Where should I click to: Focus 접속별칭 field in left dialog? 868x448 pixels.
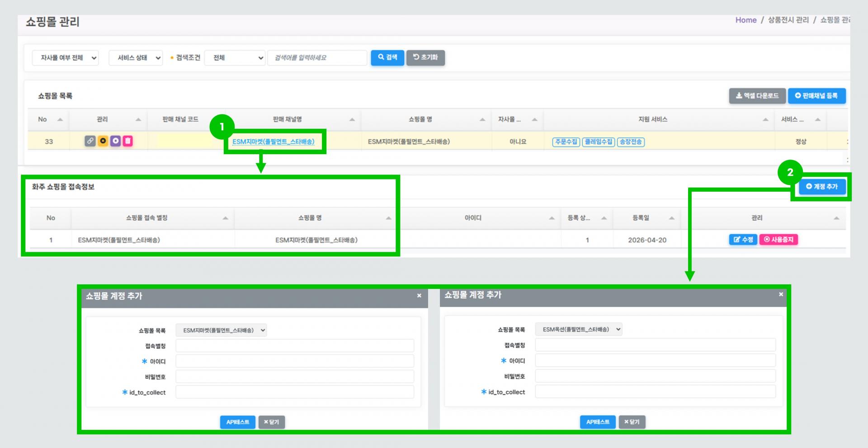(x=295, y=346)
